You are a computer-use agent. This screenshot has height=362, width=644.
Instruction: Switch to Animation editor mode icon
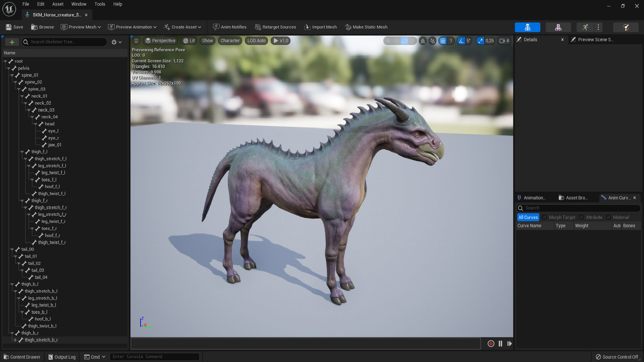pyautogui.click(x=585, y=27)
